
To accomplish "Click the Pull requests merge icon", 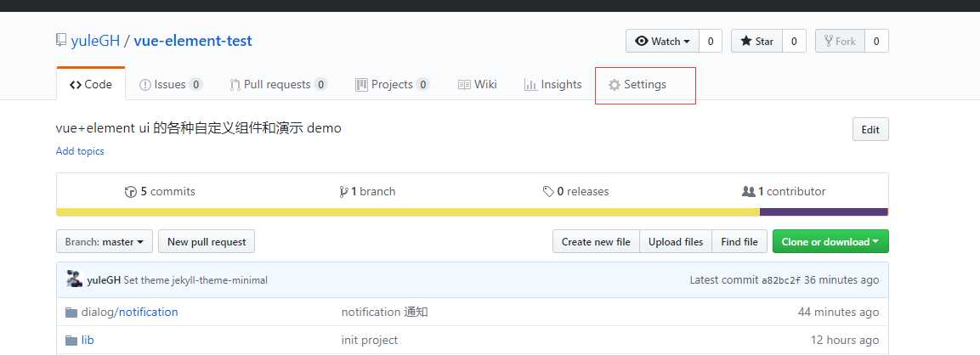I will pyautogui.click(x=235, y=85).
